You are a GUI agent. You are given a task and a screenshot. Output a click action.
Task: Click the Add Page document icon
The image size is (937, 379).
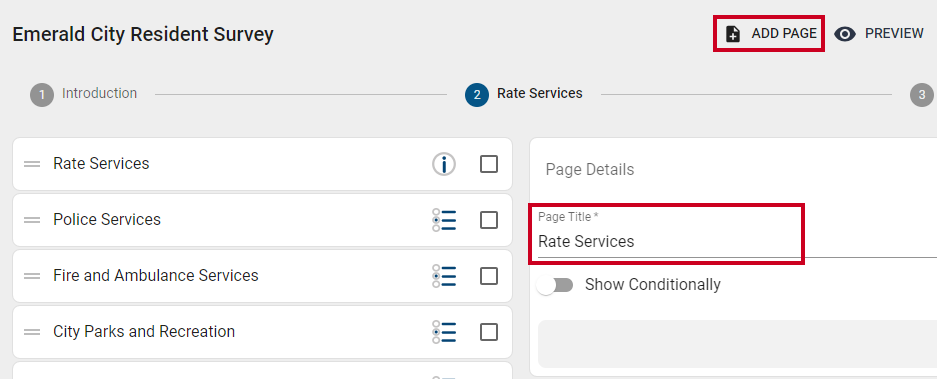(x=733, y=34)
